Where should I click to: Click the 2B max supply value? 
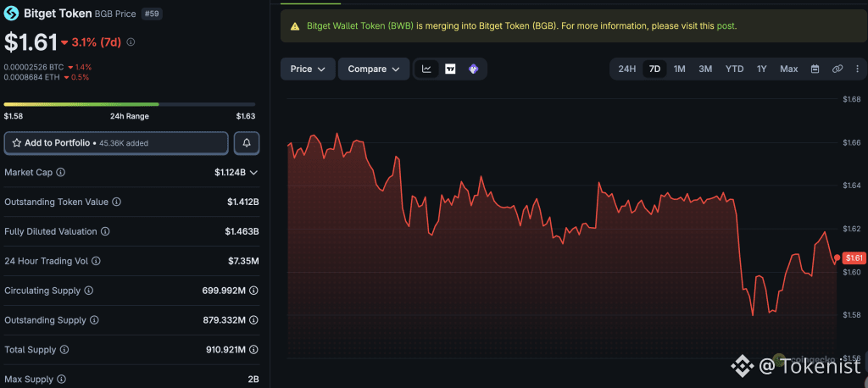click(253, 380)
